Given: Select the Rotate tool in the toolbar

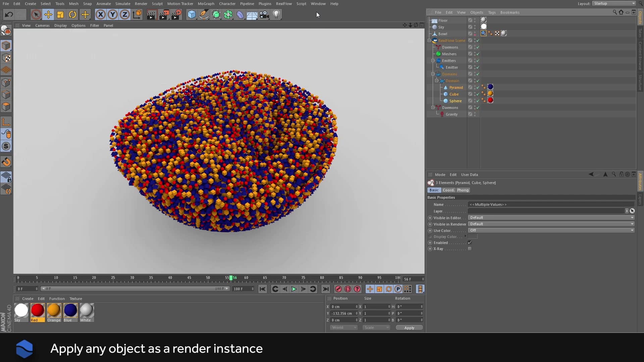Looking at the screenshot, I should pyautogui.click(x=72, y=14).
